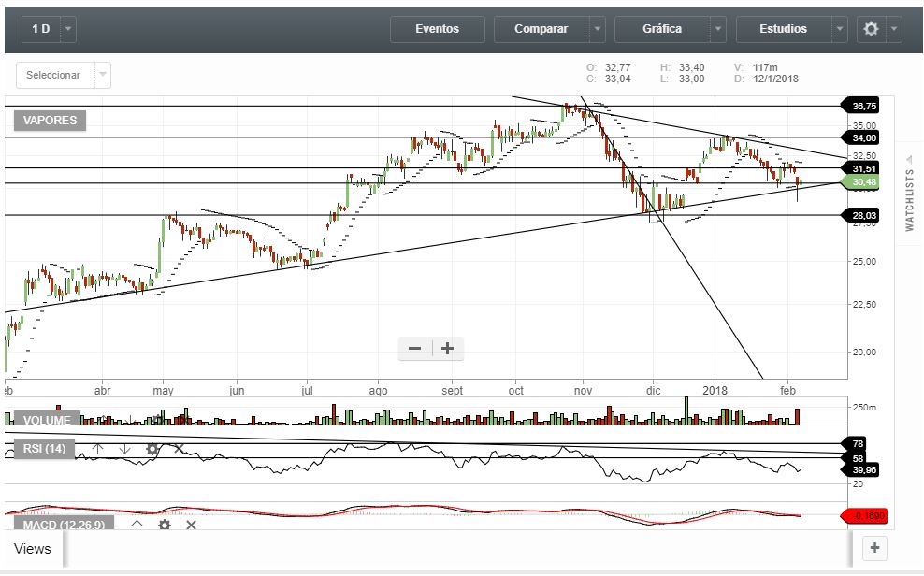Expand the 1 D timeframe dropdown arrow
924x576 pixels.
click(69, 29)
